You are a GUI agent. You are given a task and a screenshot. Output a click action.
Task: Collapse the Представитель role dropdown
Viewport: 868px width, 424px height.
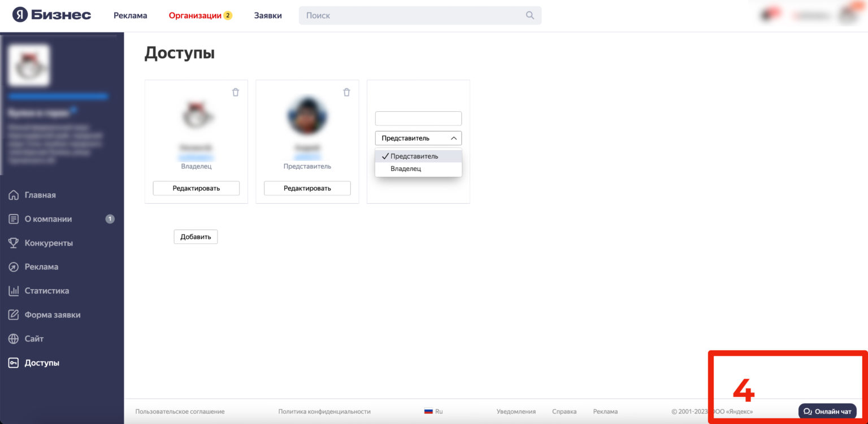418,138
